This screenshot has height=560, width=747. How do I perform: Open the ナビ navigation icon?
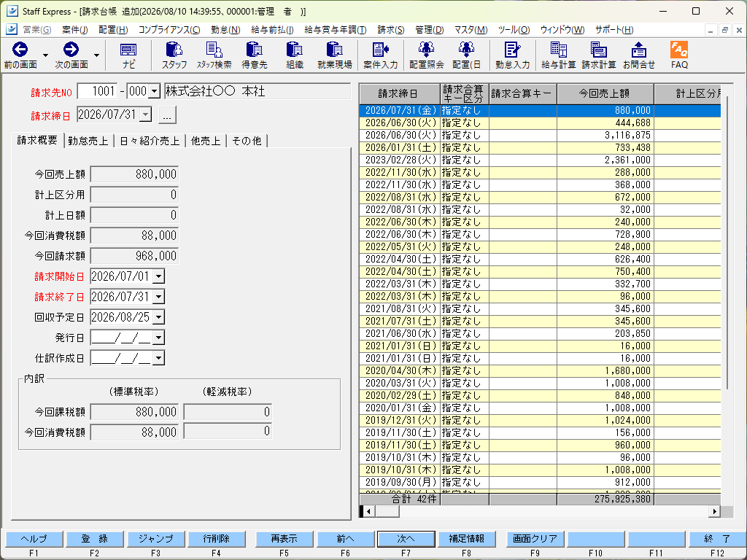tap(128, 55)
